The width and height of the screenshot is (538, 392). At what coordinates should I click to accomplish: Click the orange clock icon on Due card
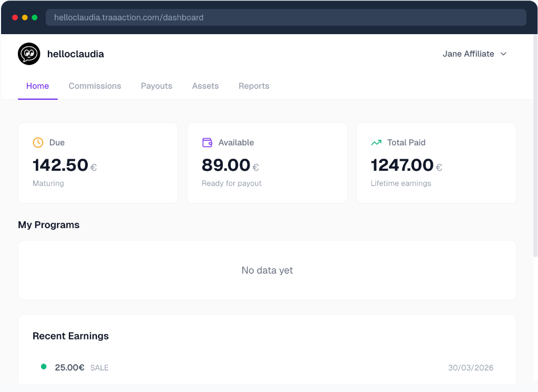point(37,142)
